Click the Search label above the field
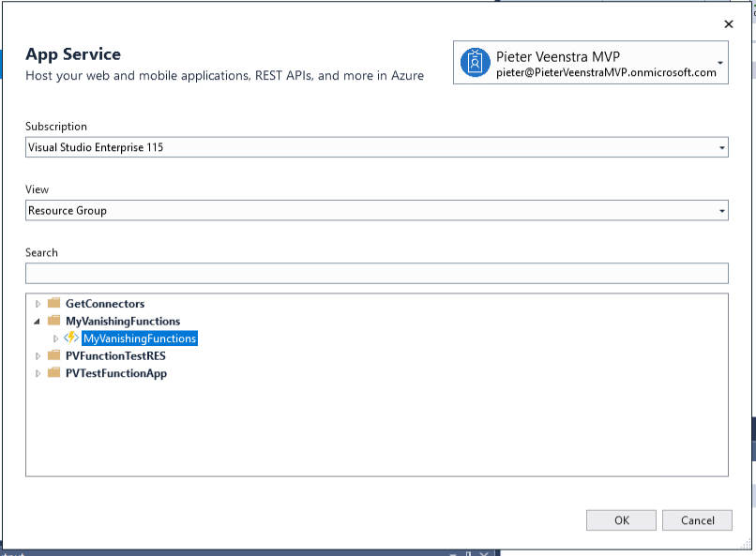 41,252
